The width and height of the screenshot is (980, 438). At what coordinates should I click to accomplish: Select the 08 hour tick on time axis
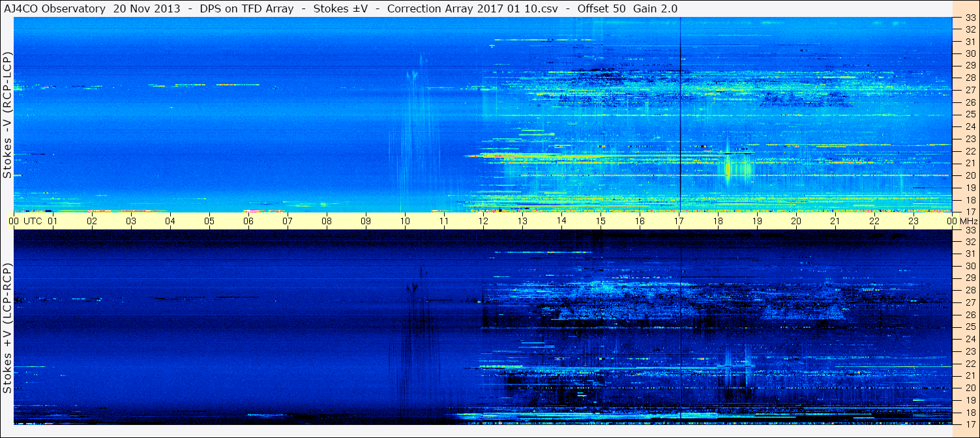click(327, 221)
